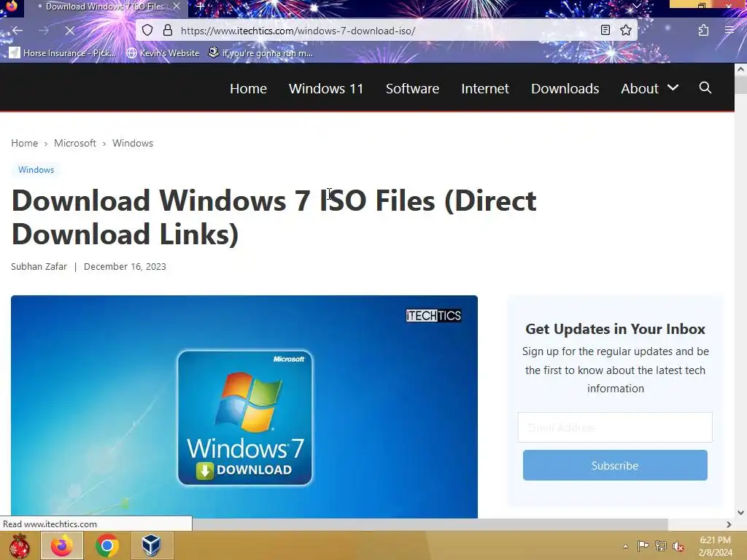
Task: Click author name Subhan Zafar
Action: 39,266
